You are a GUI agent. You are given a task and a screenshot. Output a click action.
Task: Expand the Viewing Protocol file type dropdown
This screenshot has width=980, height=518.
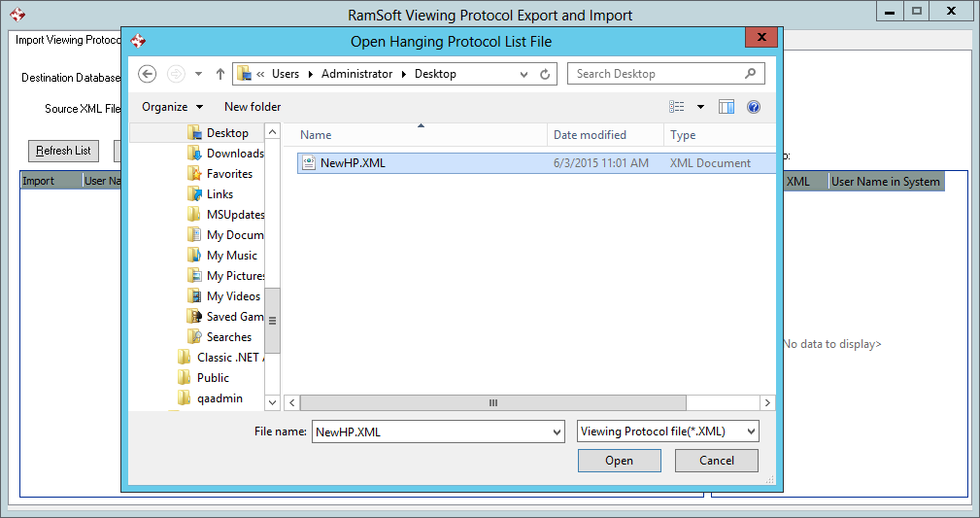[750, 432]
